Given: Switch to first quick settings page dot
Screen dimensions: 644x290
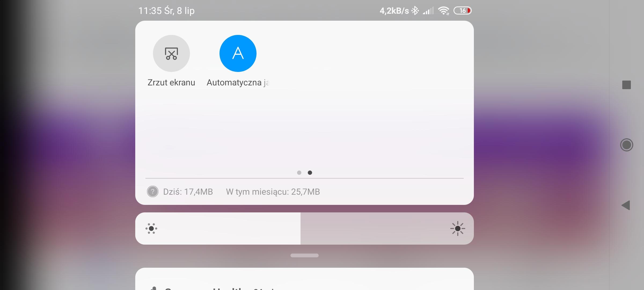Looking at the screenshot, I should (299, 173).
